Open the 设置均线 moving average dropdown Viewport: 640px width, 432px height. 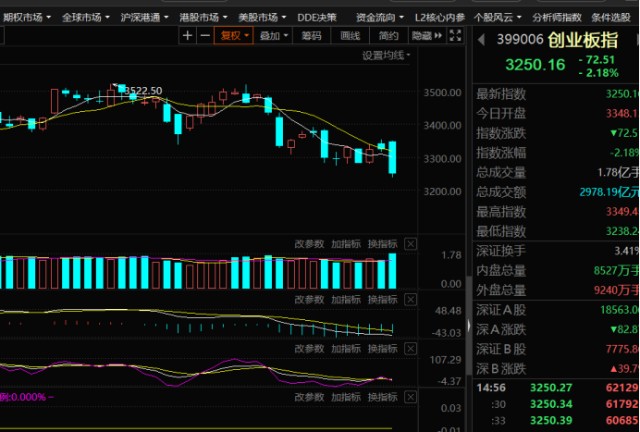click(388, 55)
